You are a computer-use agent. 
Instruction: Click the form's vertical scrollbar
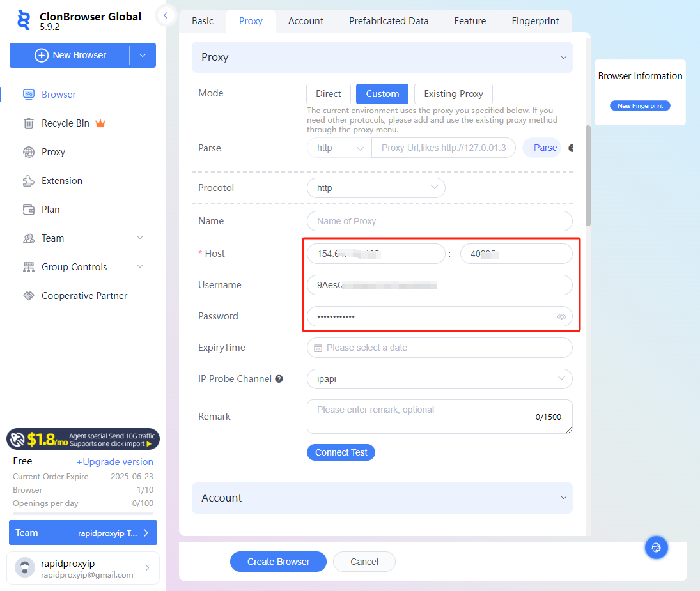coord(588,176)
